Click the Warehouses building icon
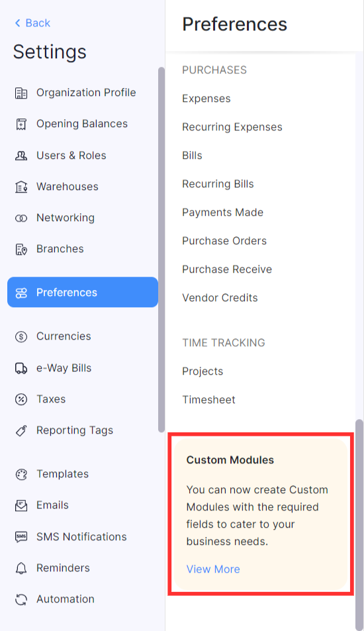 [21, 187]
